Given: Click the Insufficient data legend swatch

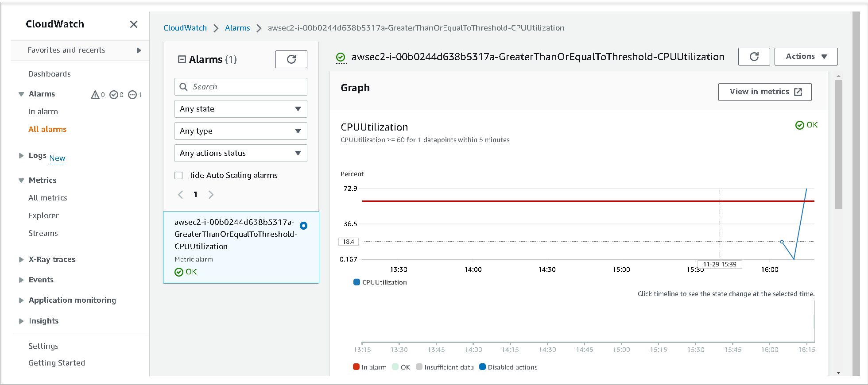Looking at the screenshot, I should 419,367.
